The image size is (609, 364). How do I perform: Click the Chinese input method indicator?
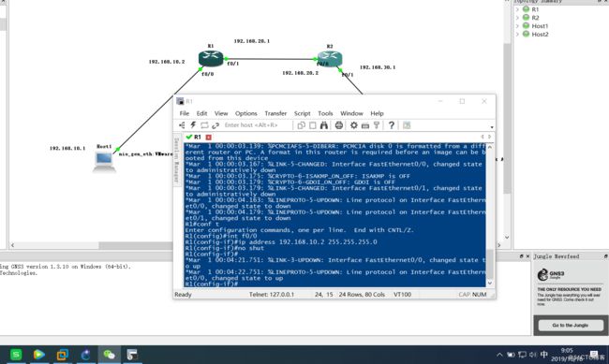pyautogui.click(x=544, y=355)
